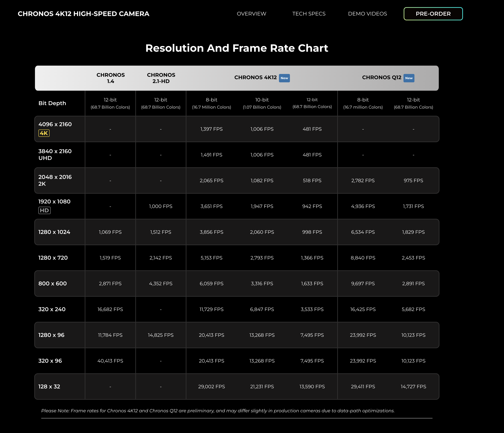Click the PRE-ORDER button
This screenshot has height=433, width=504.
tap(433, 14)
